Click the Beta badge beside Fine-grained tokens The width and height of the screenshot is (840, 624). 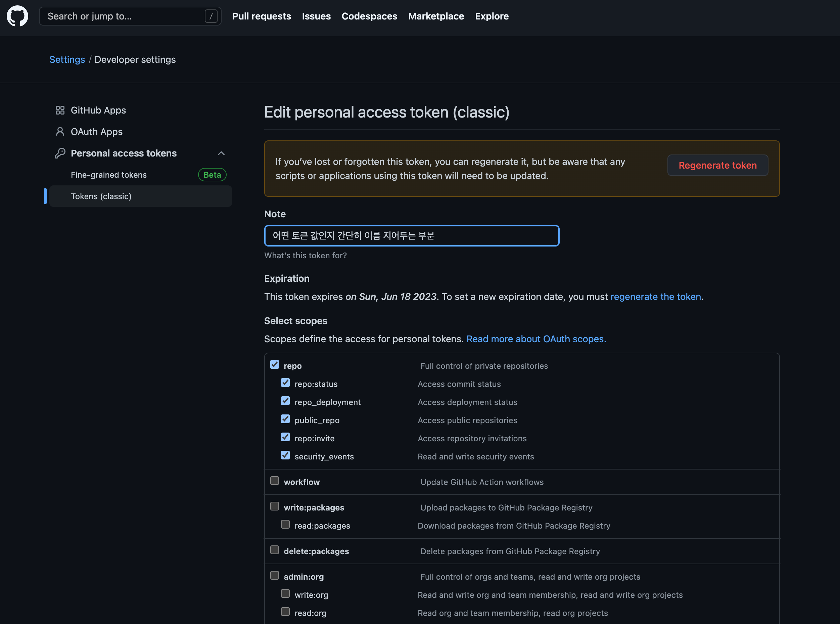click(212, 175)
